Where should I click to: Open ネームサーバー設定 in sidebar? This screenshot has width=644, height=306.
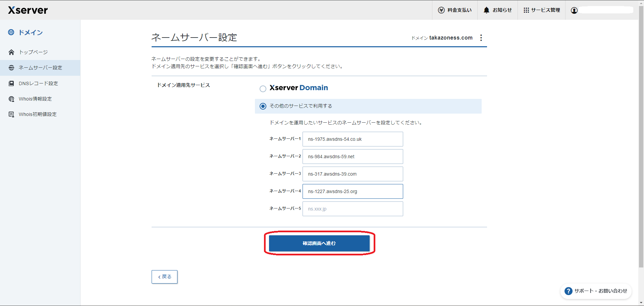pos(40,68)
